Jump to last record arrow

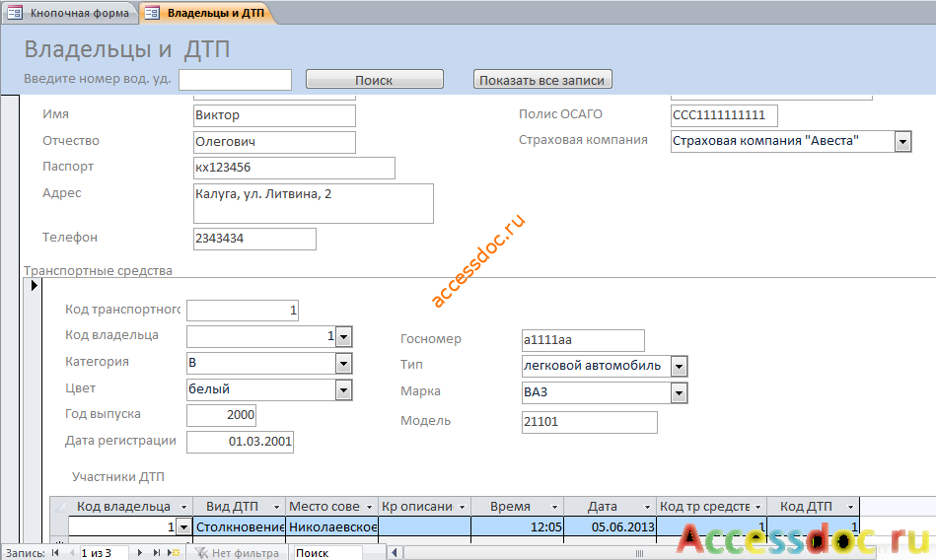point(157,553)
